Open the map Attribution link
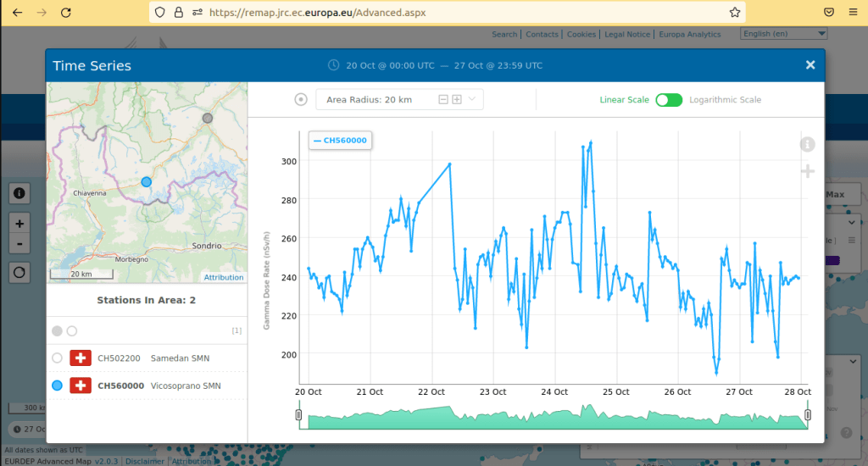The height and width of the screenshot is (466, 868). point(224,277)
